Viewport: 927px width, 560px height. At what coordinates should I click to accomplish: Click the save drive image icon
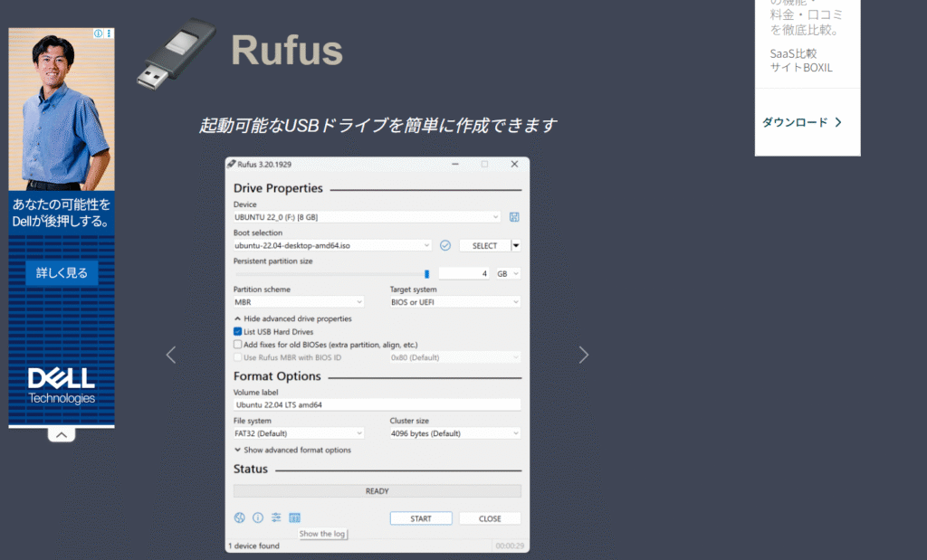(514, 217)
